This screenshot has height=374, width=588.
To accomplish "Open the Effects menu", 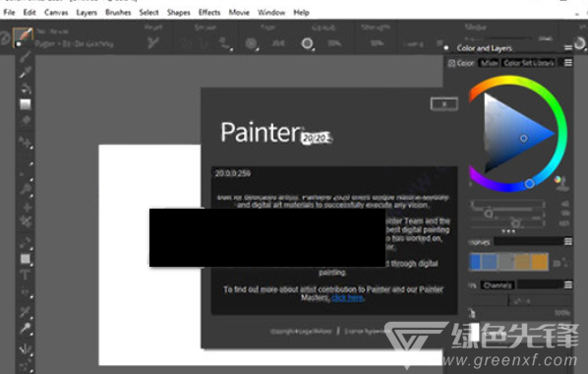I will pos(209,13).
